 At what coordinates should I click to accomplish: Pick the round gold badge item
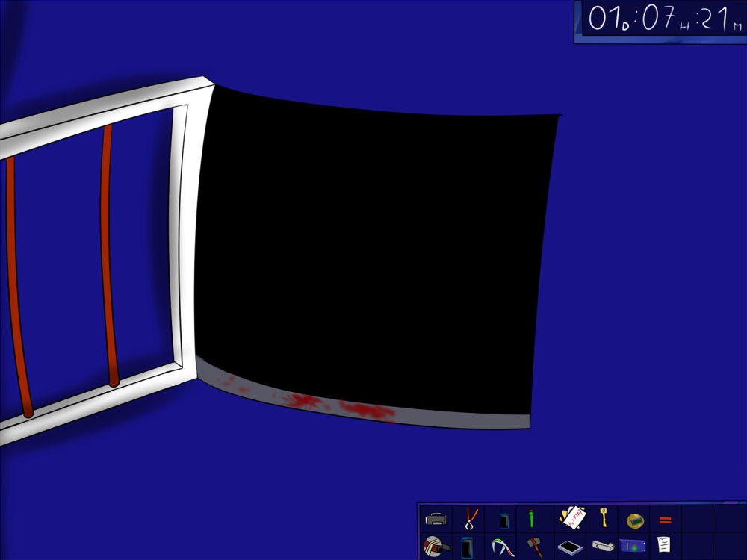[x=635, y=519]
